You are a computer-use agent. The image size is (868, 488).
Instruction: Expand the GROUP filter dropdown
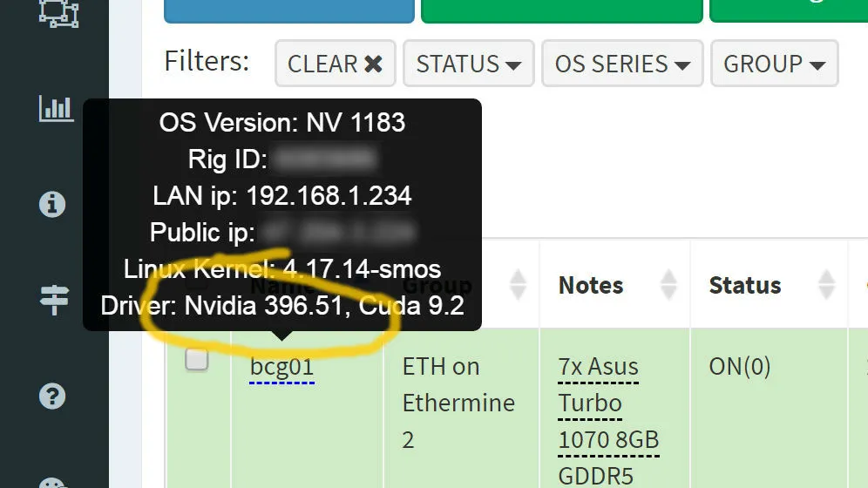coord(775,64)
